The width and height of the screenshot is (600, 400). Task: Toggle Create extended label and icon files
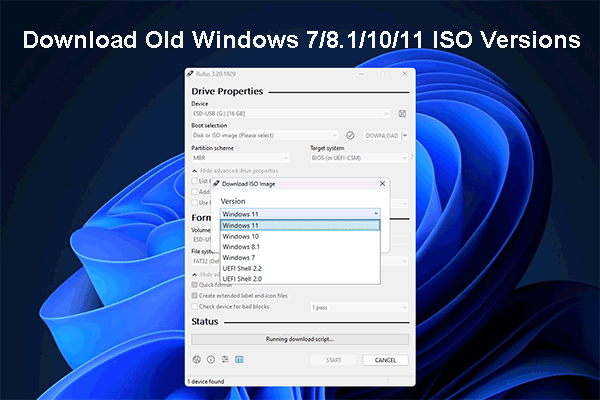tap(195, 296)
